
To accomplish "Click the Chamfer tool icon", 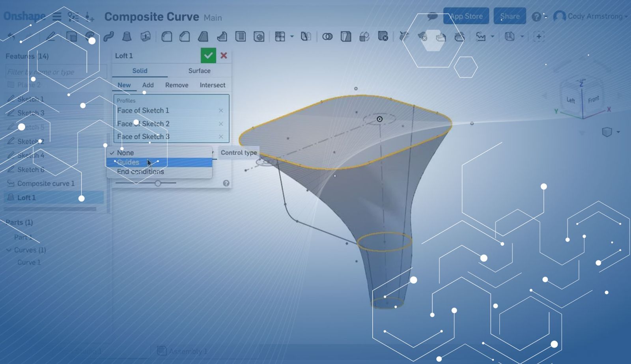I will (185, 37).
